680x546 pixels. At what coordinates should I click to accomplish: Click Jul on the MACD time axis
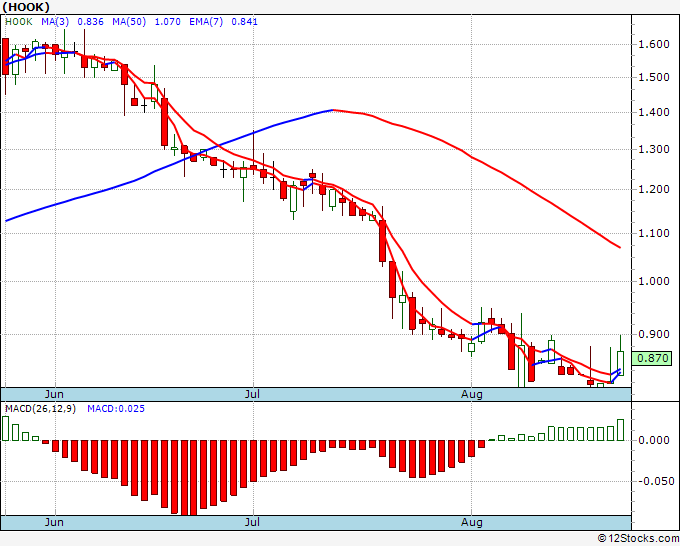[x=252, y=522]
